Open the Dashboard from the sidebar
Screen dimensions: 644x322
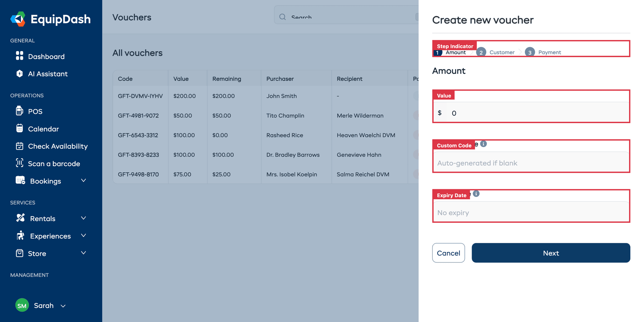click(46, 56)
